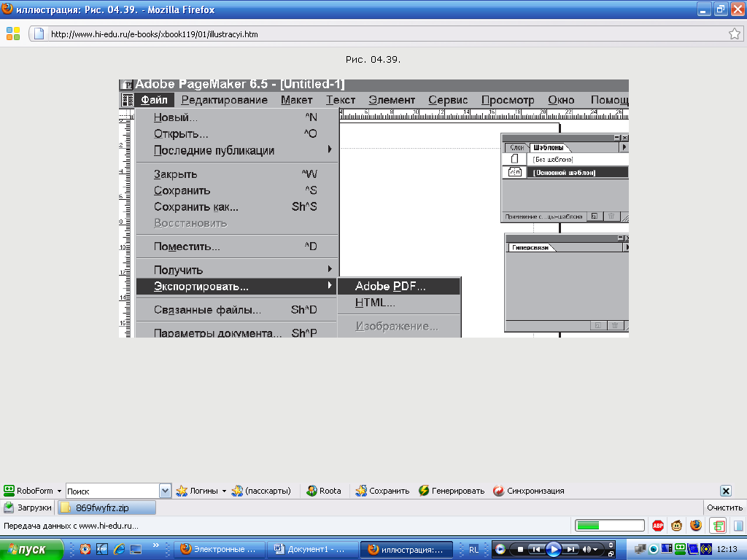Choose Закрыть menu entry
This screenshot has width=747, height=560.
click(x=237, y=174)
